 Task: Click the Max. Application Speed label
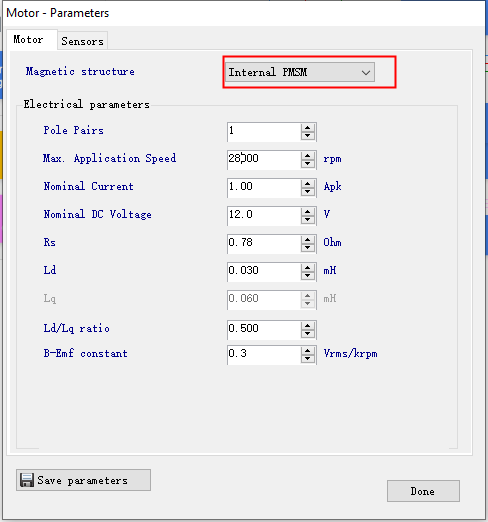[x=109, y=158]
